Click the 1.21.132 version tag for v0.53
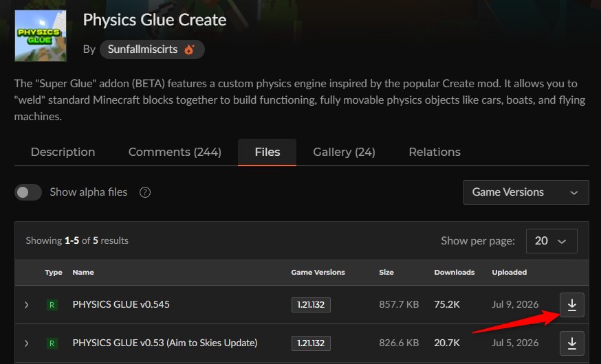 311,343
